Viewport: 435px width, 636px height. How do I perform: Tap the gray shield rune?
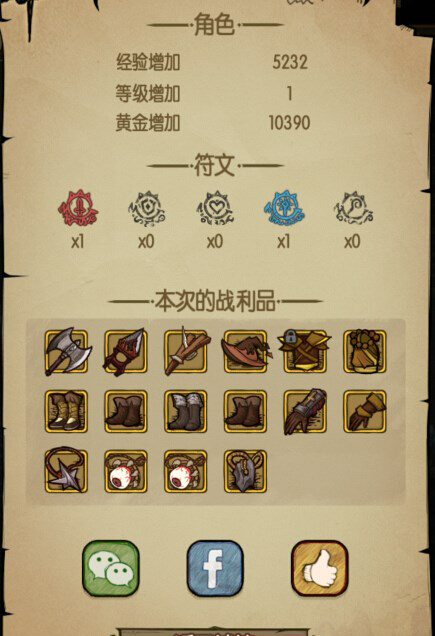[146, 209]
